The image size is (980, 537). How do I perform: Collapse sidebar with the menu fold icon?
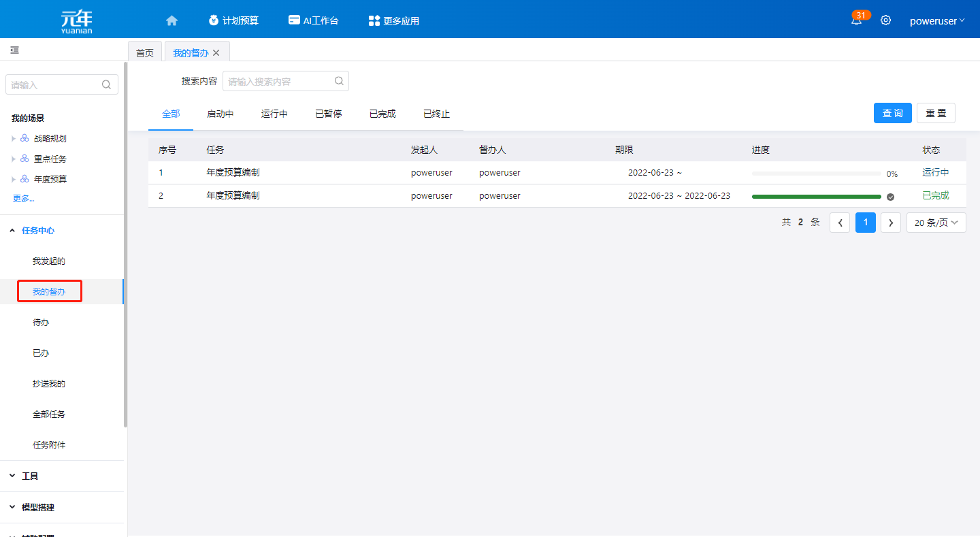point(14,50)
